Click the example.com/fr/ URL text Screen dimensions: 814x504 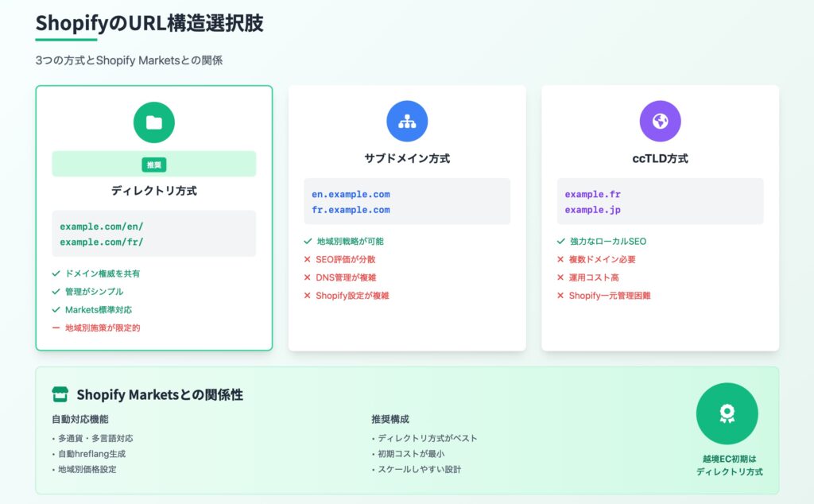[x=102, y=242]
